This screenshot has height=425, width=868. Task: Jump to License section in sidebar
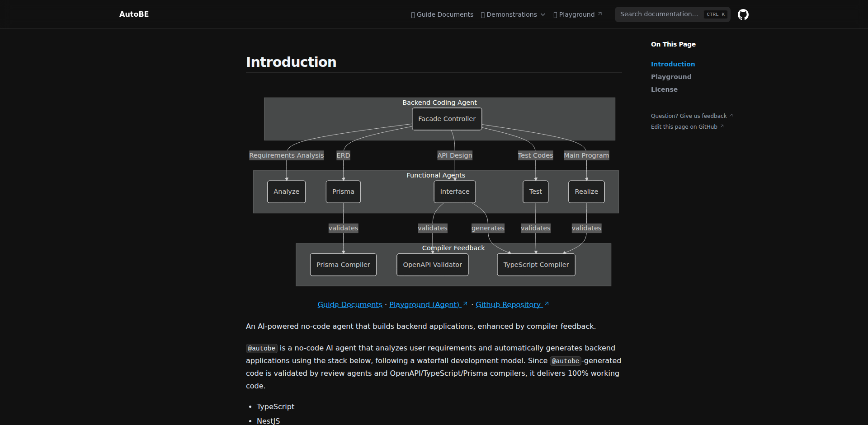[x=664, y=89]
